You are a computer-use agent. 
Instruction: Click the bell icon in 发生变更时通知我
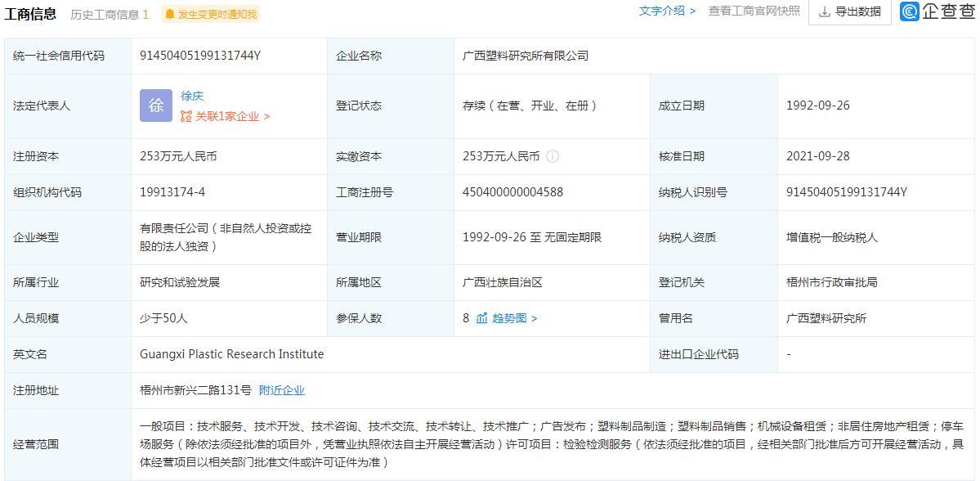click(169, 15)
